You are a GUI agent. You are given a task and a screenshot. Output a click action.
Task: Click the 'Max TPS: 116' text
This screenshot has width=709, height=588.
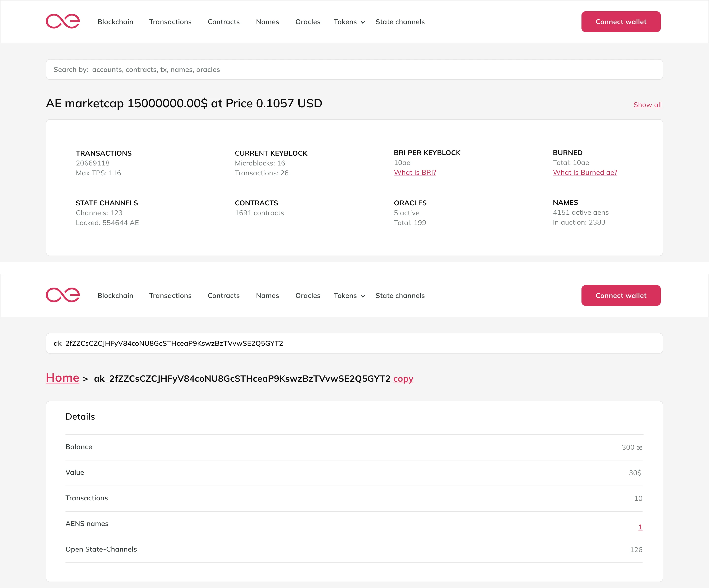point(98,173)
